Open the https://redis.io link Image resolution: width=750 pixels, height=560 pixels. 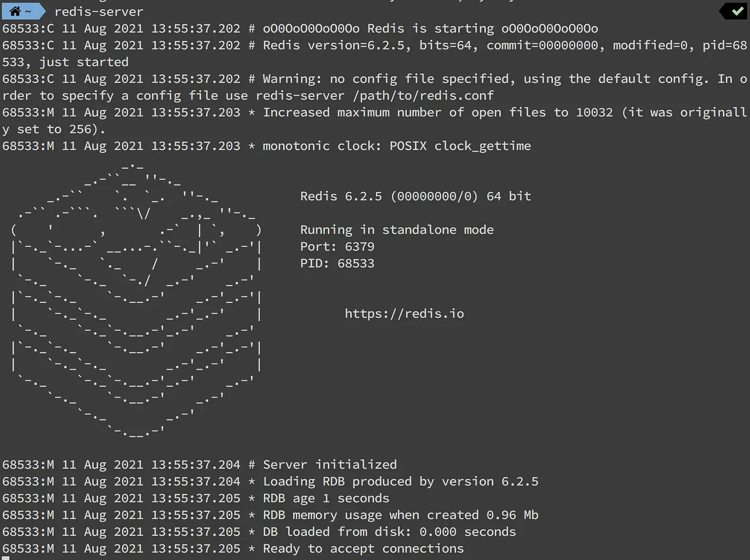(404, 313)
